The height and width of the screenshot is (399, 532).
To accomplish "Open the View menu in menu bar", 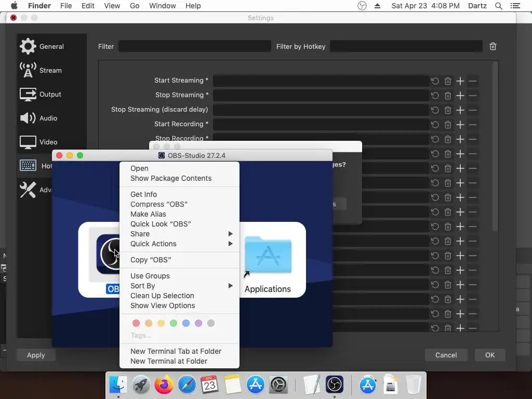I will click(x=112, y=6).
